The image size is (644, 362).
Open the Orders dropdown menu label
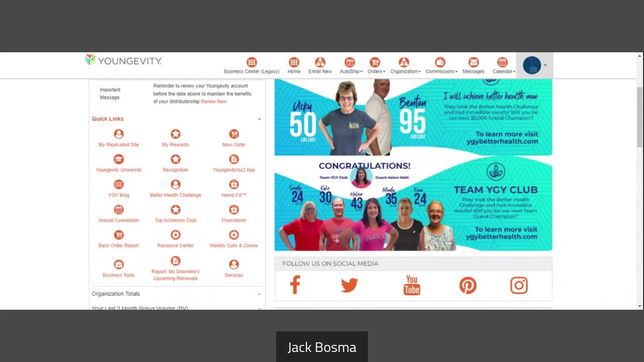point(376,71)
